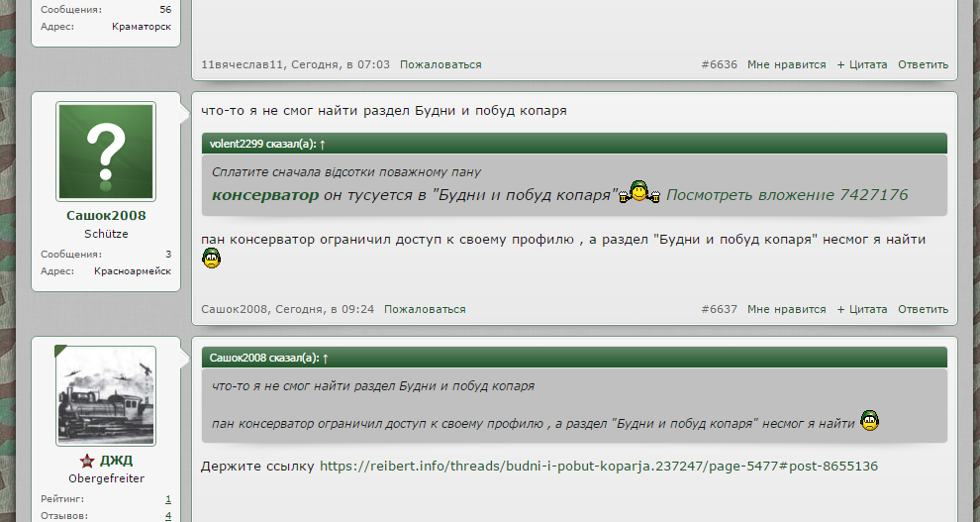Open timestamp Сегодня, в 07:03
The height and width of the screenshot is (522, 980).
coord(340,65)
